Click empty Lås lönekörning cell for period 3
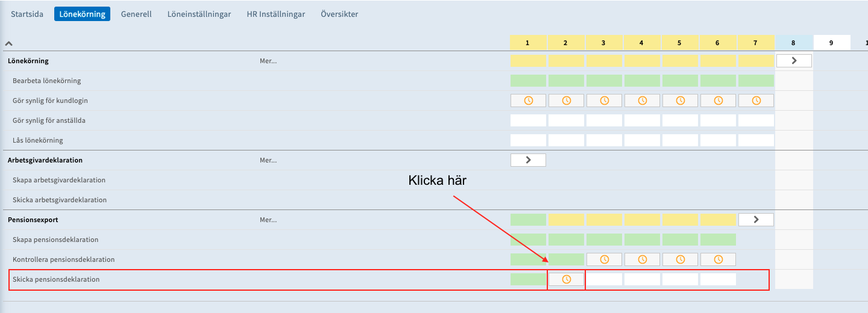 click(x=604, y=140)
